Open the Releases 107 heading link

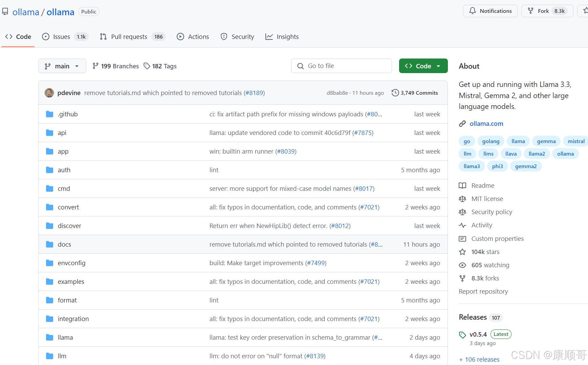pos(481,317)
